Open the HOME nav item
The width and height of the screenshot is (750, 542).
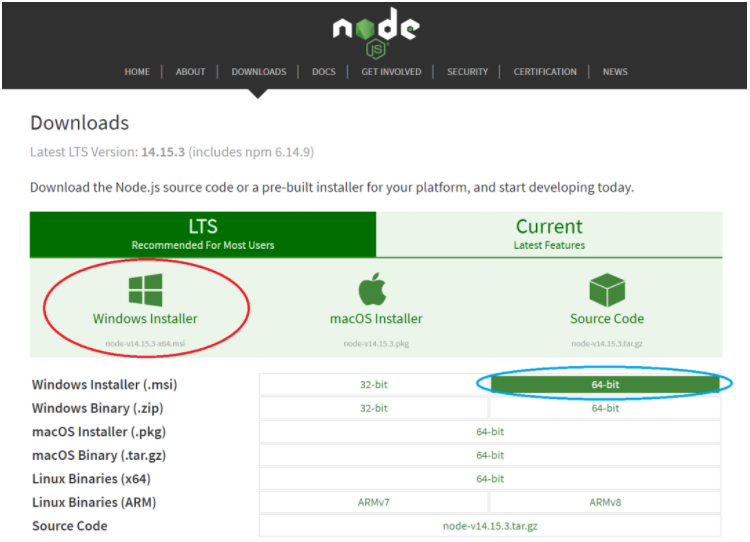[137, 72]
